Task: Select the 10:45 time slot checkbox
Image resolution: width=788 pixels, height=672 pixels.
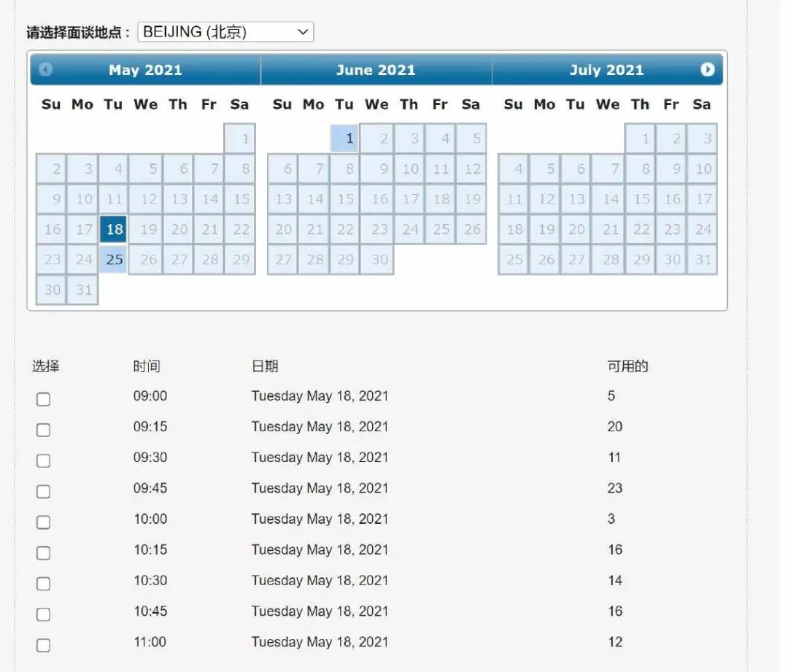Action: (44, 614)
